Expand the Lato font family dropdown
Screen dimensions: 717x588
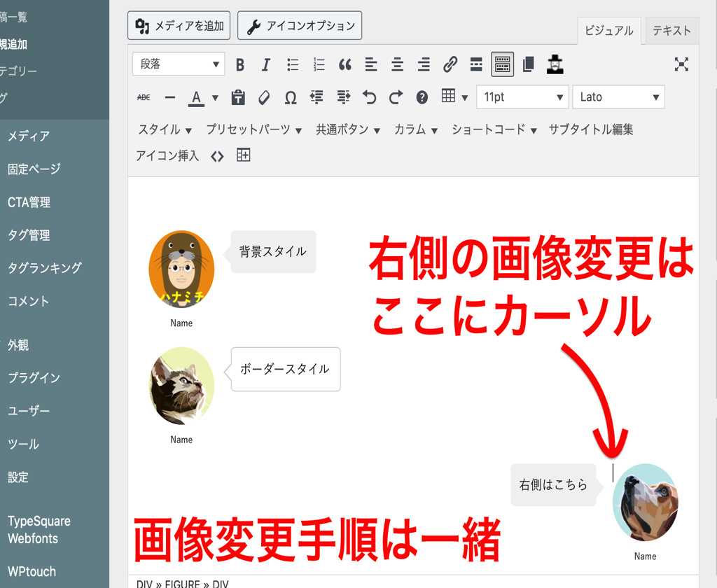pos(618,97)
